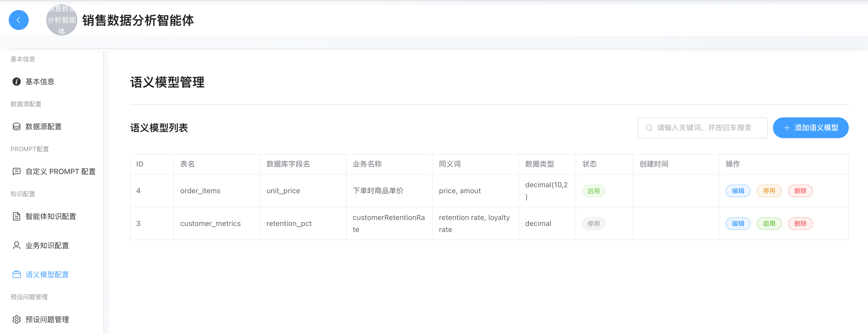The height and width of the screenshot is (334, 868).
Task: Click the database icon for 数据源配置
Action: pyautogui.click(x=16, y=127)
